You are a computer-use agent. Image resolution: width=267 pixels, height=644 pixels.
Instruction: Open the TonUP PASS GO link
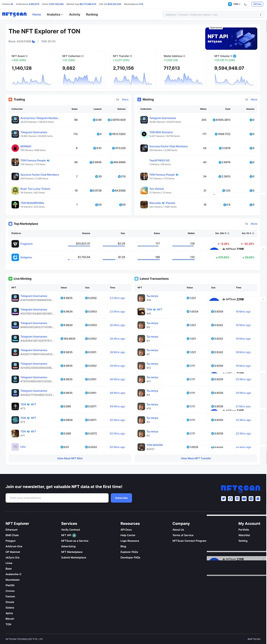pyautogui.click(x=159, y=160)
